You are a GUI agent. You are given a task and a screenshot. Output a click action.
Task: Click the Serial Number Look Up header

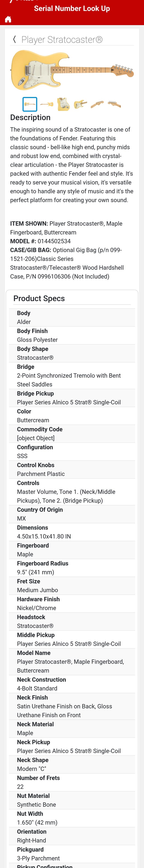pos(72,8)
